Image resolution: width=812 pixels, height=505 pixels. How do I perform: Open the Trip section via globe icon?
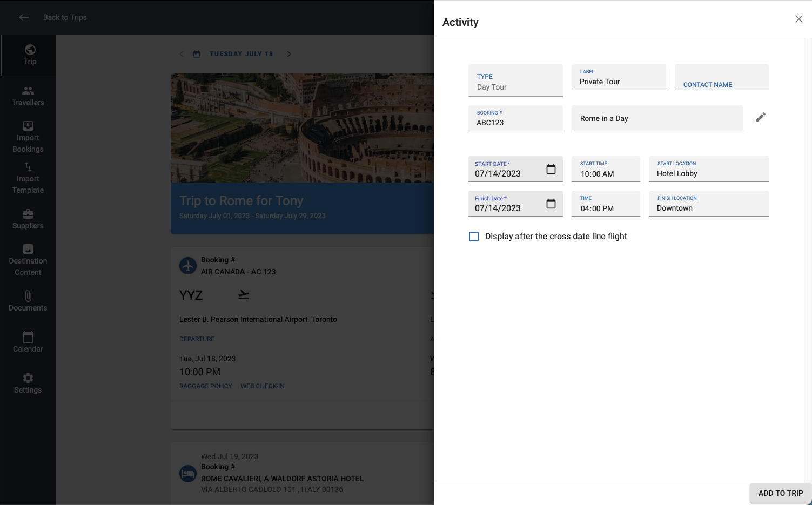[x=30, y=50]
